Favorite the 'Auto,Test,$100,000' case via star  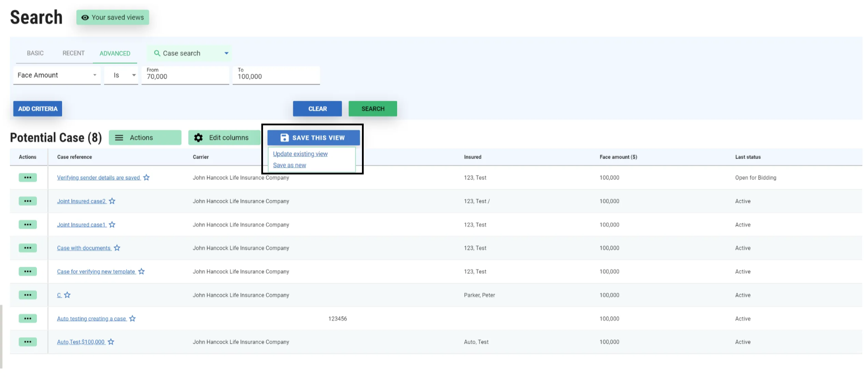pyautogui.click(x=111, y=342)
